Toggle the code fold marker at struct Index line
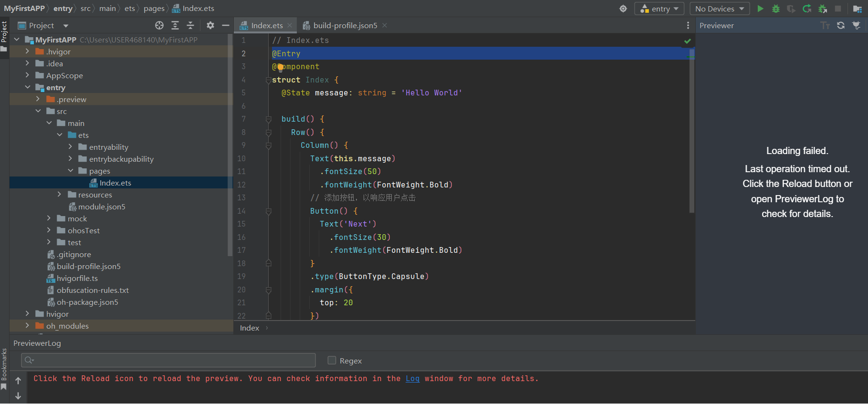868x404 pixels. 268,80
